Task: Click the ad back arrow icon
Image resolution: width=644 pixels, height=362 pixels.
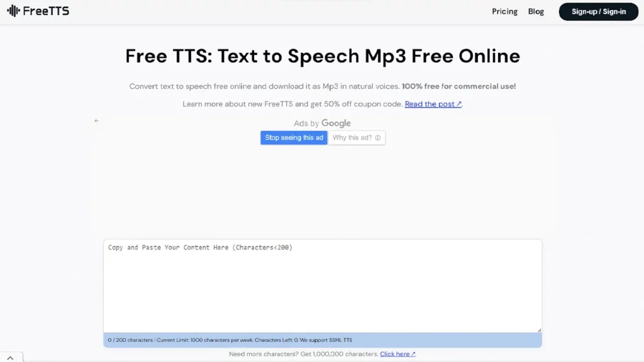Action: click(x=96, y=121)
